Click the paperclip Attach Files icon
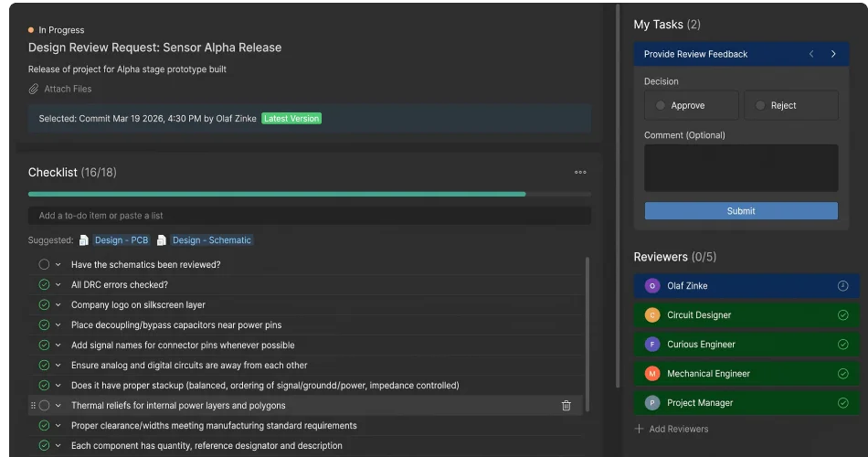This screenshot has width=868, height=457. click(34, 89)
